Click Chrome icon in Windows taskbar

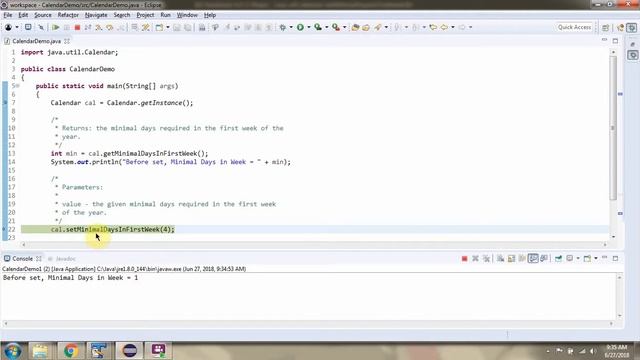tap(71, 351)
